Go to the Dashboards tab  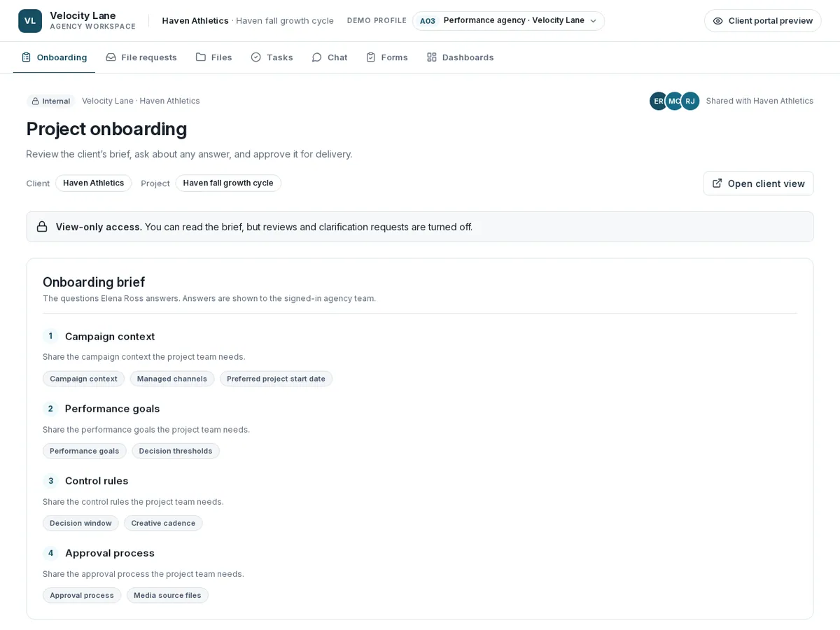[460, 57]
